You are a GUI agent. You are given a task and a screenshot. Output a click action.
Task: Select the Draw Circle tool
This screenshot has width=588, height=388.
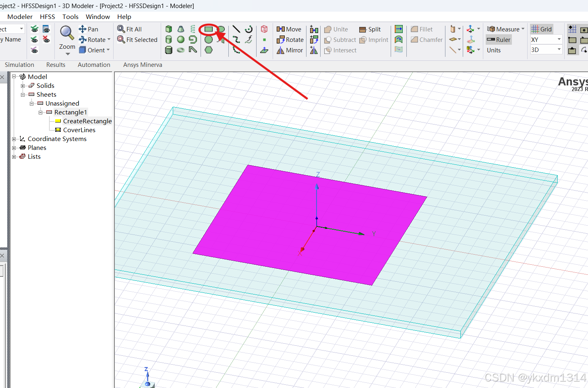point(209,39)
